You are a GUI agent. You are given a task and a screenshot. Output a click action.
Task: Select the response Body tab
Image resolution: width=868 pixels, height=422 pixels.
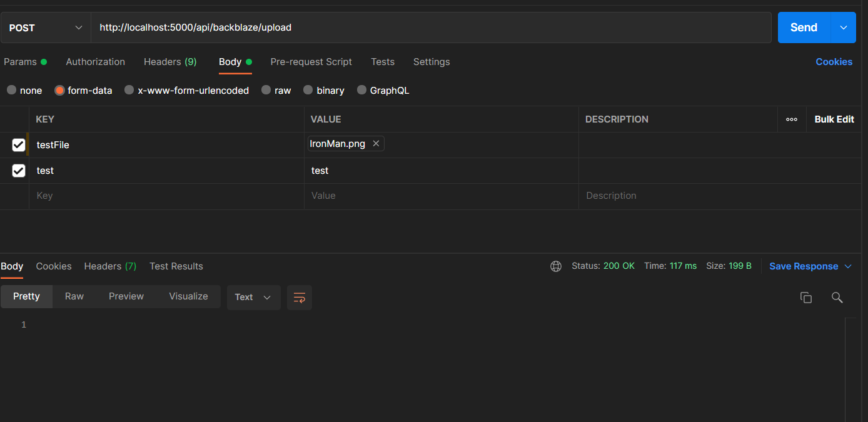point(12,266)
